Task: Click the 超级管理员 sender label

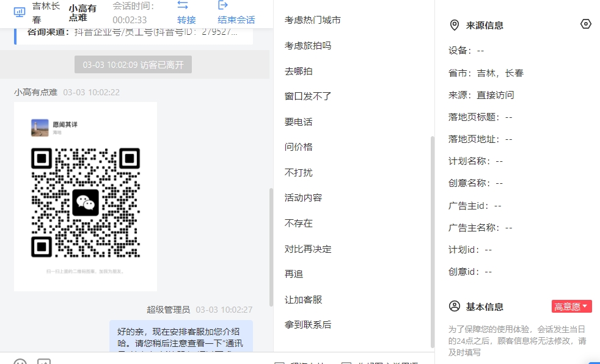Action: [x=169, y=310]
